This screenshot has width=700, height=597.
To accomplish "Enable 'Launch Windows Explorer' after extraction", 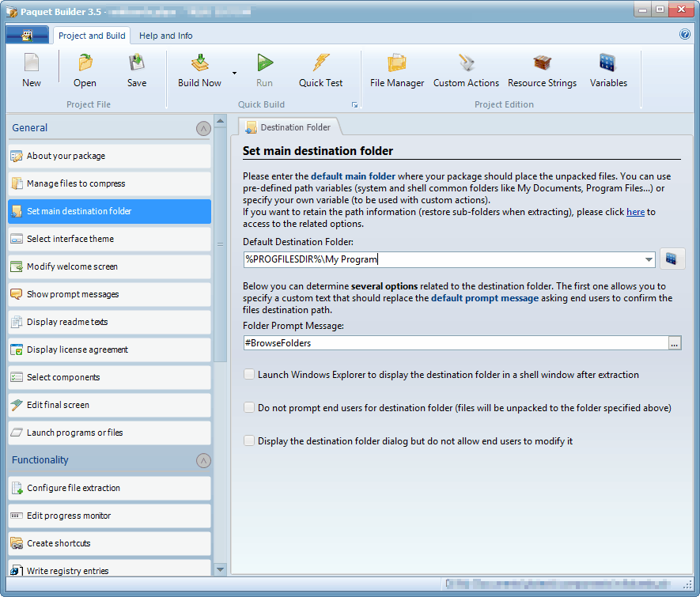I will [249, 374].
